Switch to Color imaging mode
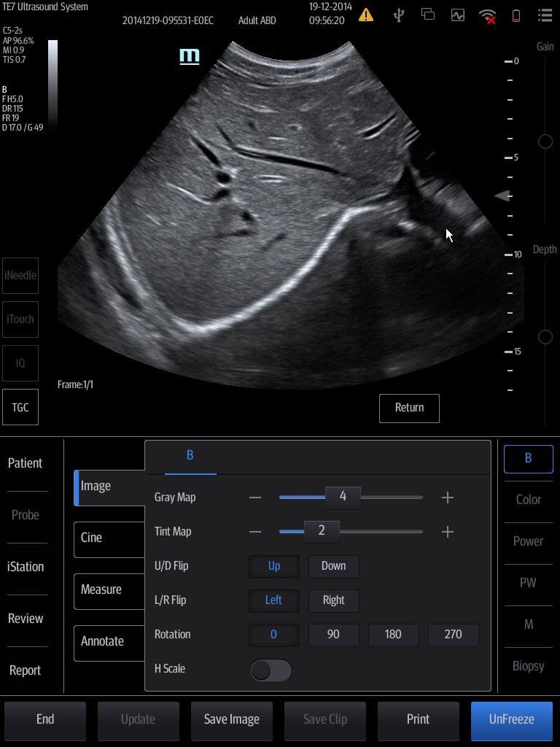560x747 pixels. [x=528, y=500]
